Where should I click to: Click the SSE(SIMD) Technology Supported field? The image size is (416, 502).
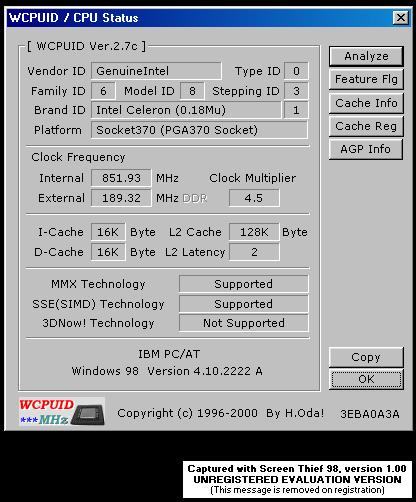244,304
